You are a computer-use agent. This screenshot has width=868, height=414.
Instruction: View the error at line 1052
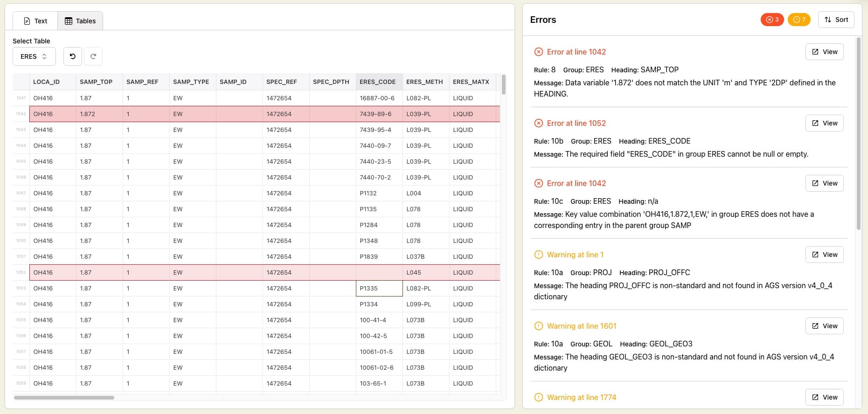tap(825, 123)
